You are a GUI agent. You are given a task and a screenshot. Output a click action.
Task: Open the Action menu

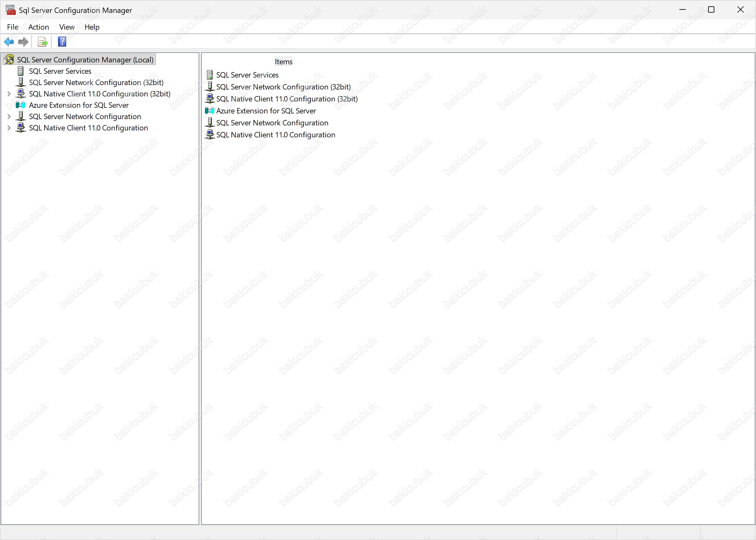click(38, 27)
